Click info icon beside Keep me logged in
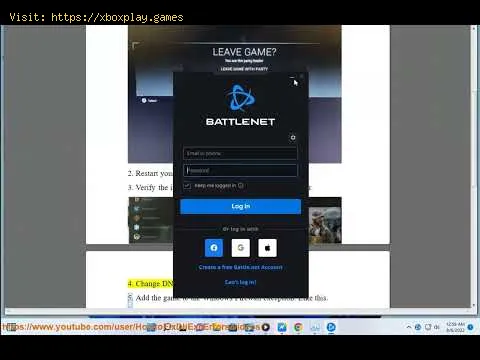This screenshot has width=480, height=360. pyautogui.click(x=241, y=185)
